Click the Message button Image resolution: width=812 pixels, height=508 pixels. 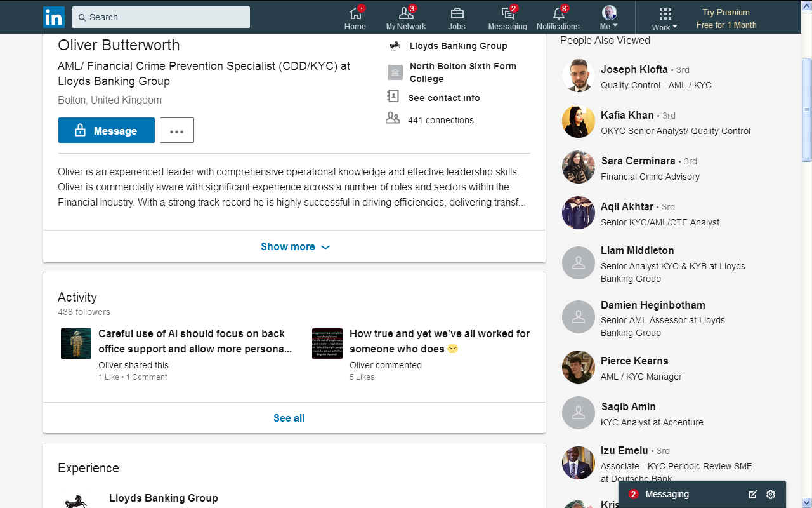coord(107,130)
